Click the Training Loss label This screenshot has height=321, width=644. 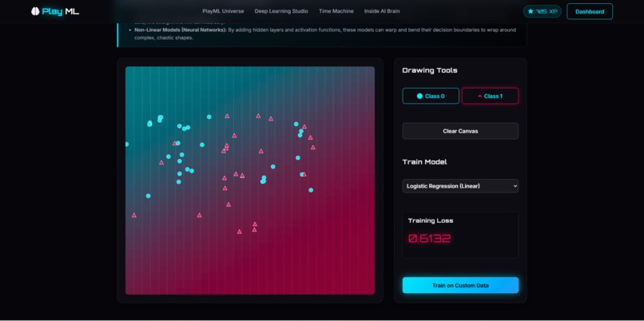[431, 221]
